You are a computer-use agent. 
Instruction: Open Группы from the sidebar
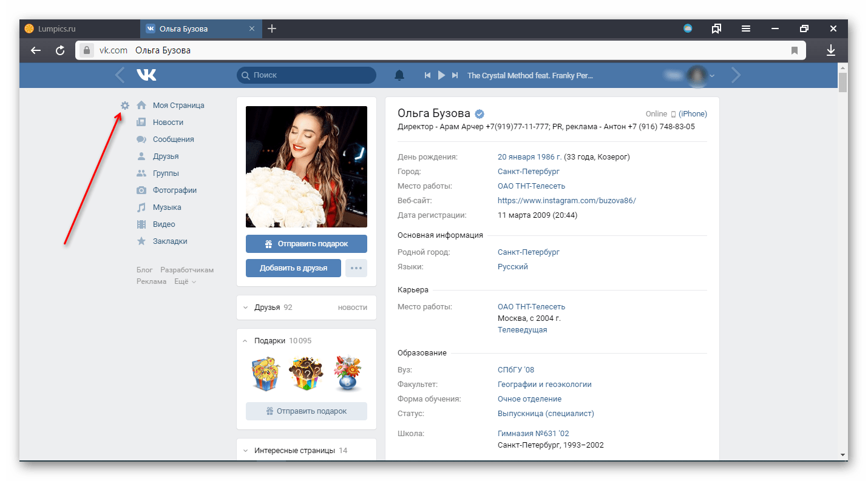pos(166,173)
